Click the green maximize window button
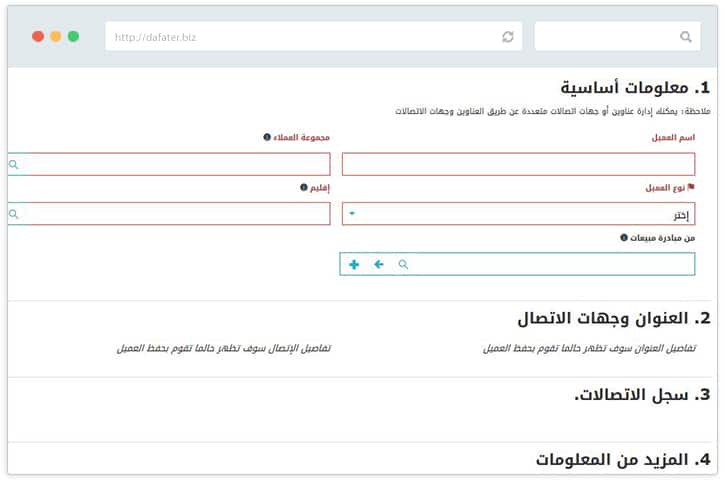725x485 pixels. [x=73, y=36]
